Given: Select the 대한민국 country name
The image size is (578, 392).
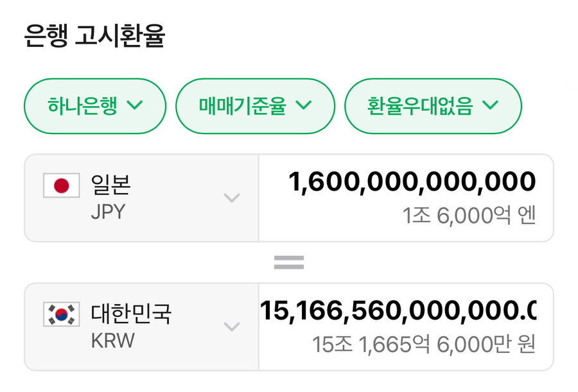Looking at the screenshot, I should coord(132,314).
